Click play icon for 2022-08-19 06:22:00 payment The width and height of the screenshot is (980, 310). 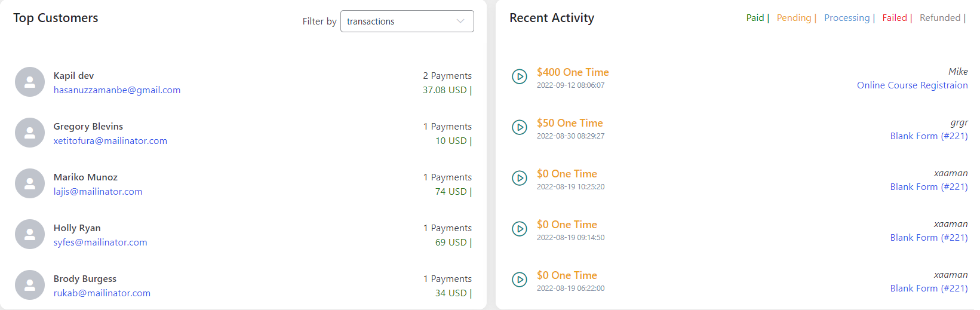tap(520, 280)
